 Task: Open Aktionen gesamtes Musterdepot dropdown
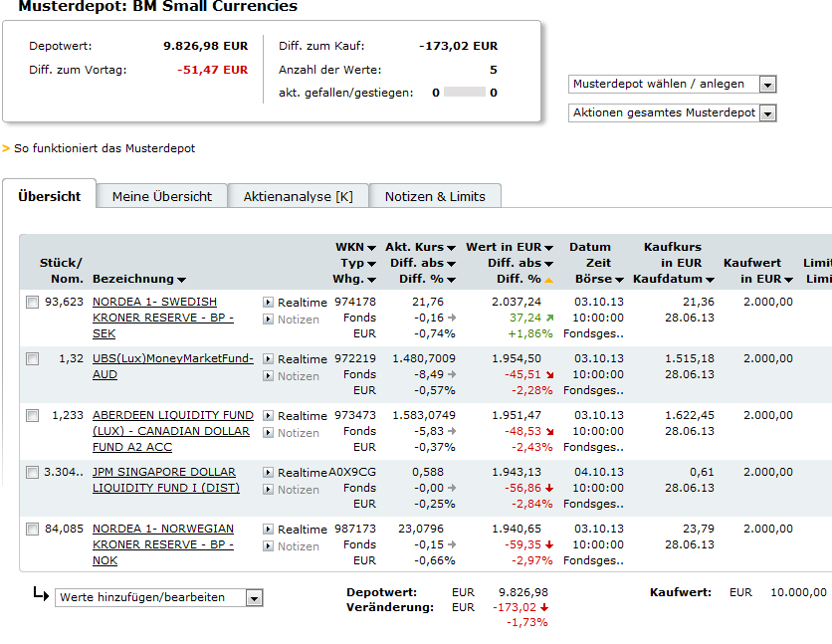click(673, 113)
